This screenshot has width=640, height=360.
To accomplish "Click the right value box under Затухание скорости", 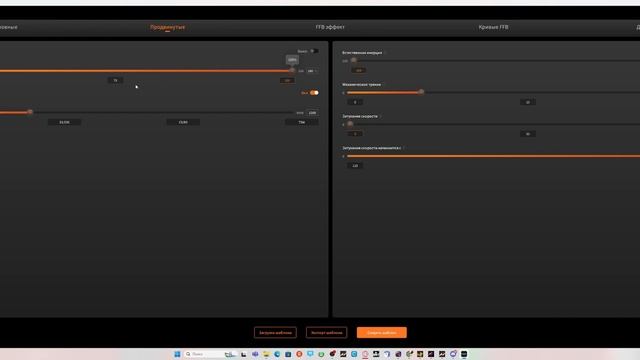I will click(528, 134).
